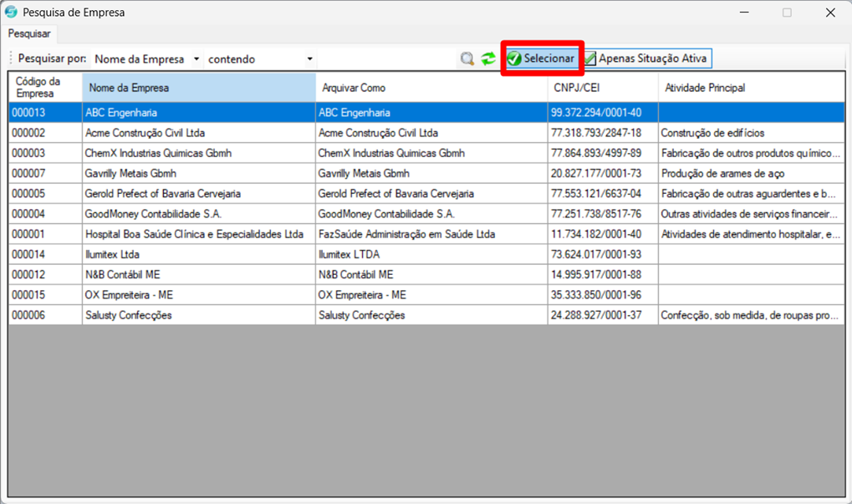
Task: Click the Atividade Principal column header
Action: 752,87
